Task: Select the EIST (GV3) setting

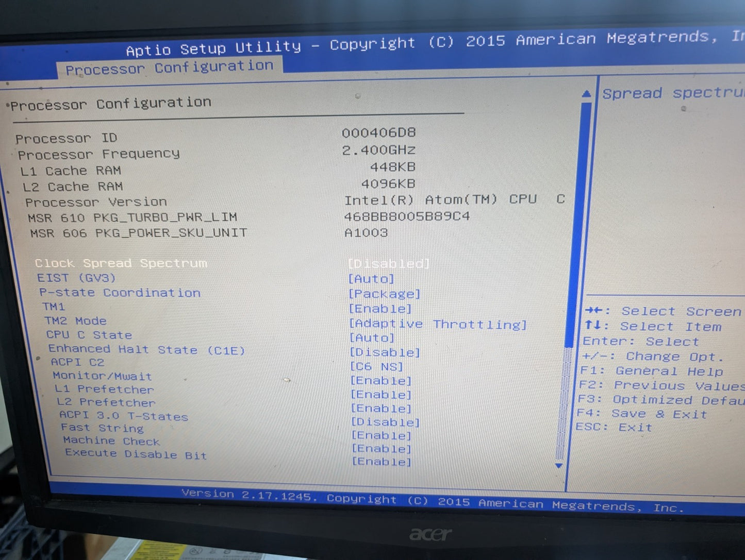Action: pos(76,278)
